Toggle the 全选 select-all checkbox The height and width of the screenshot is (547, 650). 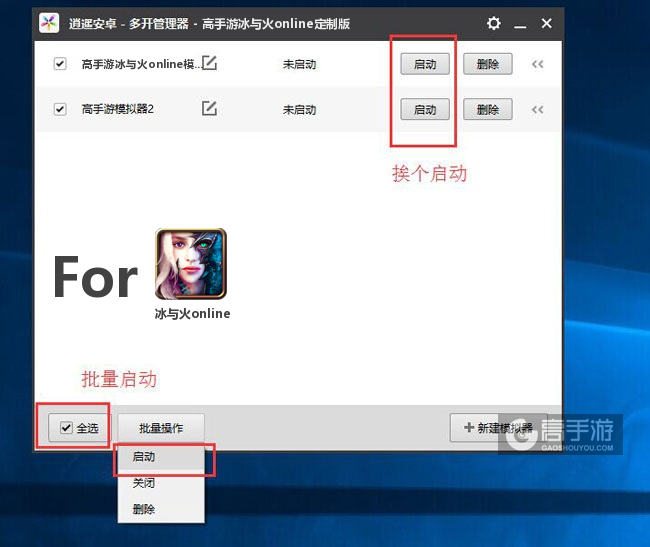coord(67,428)
